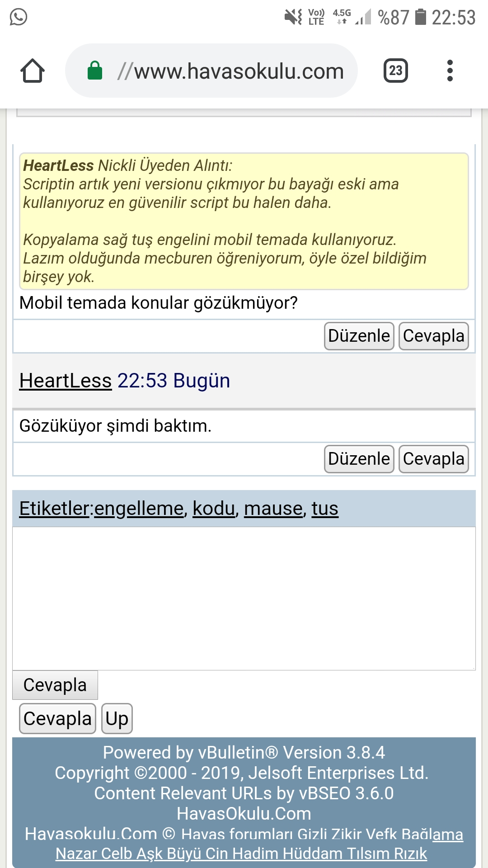The height and width of the screenshot is (868, 488).
Task: Click Cevapla under 'Gözüküyor şimdi baktım'
Action: (434, 459)
